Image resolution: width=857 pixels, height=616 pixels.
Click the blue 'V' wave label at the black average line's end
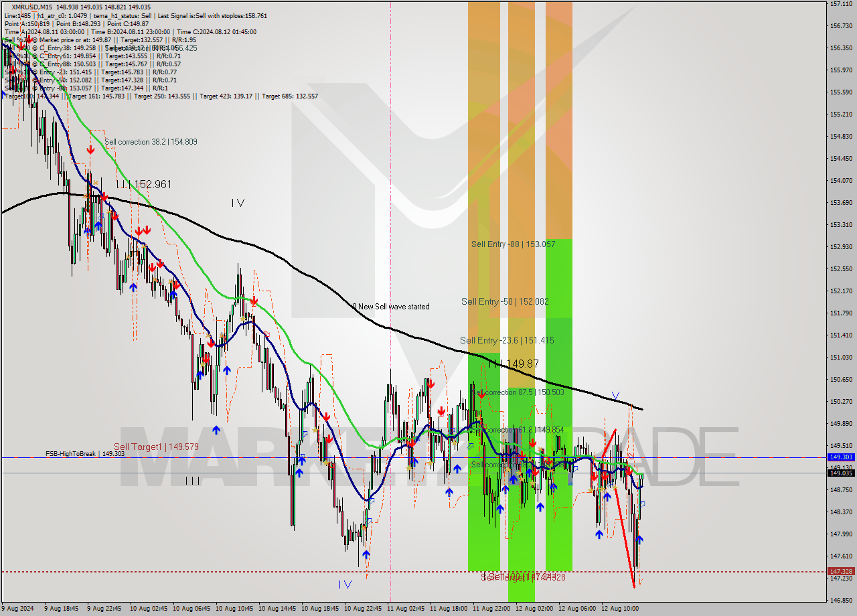pos(615,396)
